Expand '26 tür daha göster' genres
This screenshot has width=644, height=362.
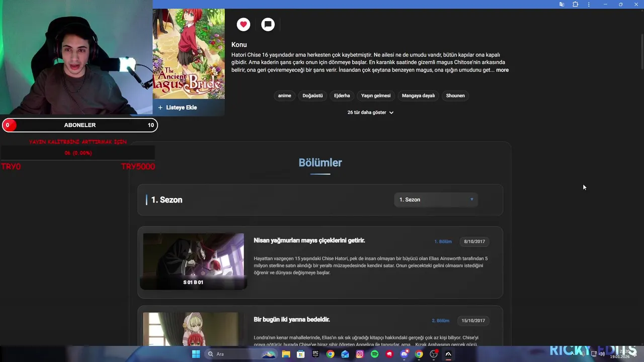(370, 113)
